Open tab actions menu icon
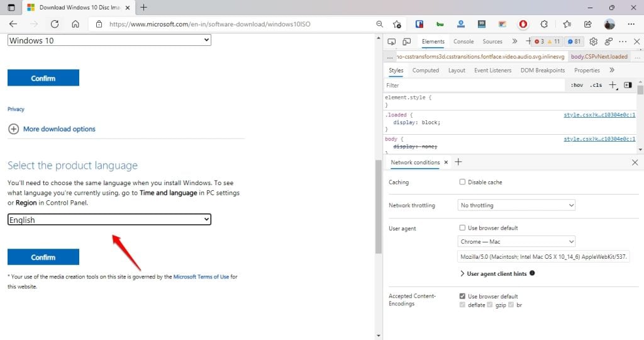Image resolution: width=644 pixels, height=340 pixels. point(11,8)
